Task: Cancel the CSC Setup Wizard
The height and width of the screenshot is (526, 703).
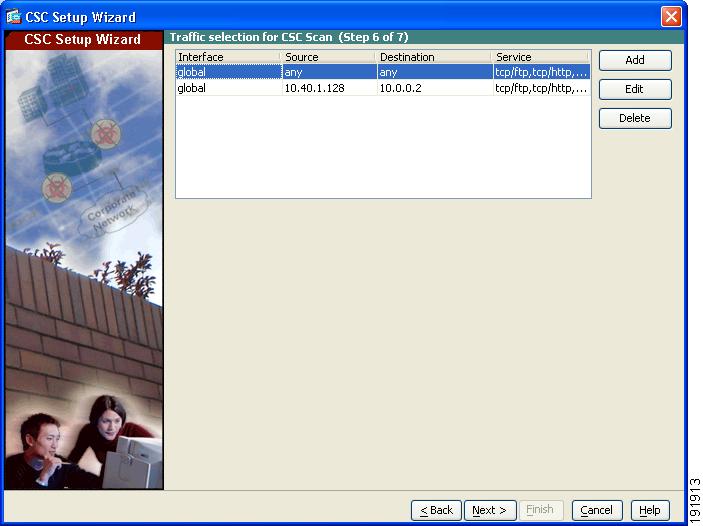Action: 597,510
